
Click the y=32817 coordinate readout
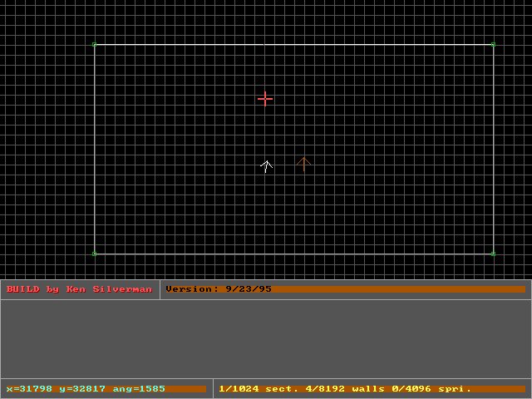click(x=82, y=389)
